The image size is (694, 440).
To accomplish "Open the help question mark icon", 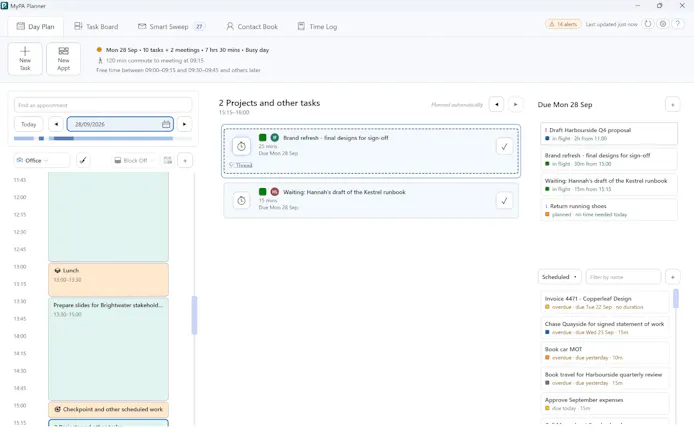I will click(x=678, y=24).
